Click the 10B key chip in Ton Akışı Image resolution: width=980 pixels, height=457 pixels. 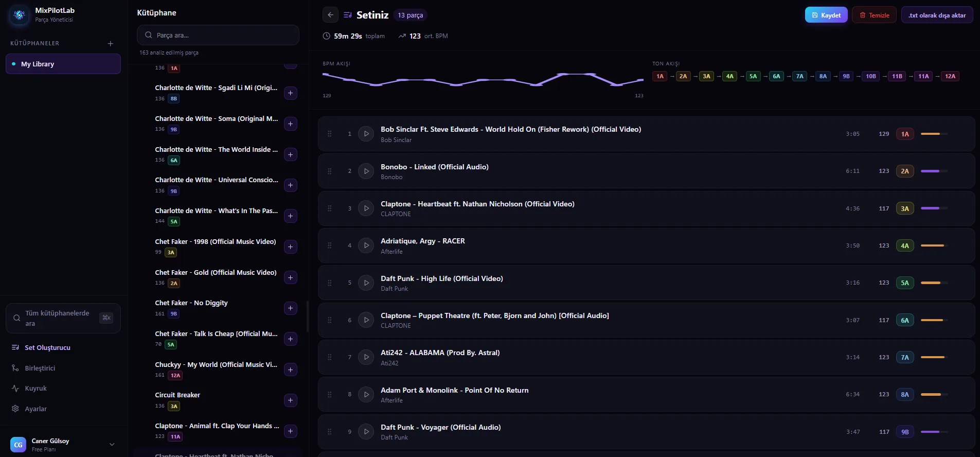[x=871, y=76]
